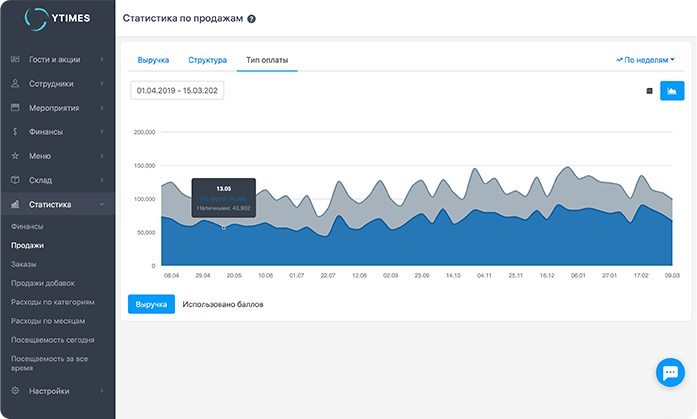Screen dimensions: 697x419
Task: Click the date range input field
Action: click(x=177, y=91)
